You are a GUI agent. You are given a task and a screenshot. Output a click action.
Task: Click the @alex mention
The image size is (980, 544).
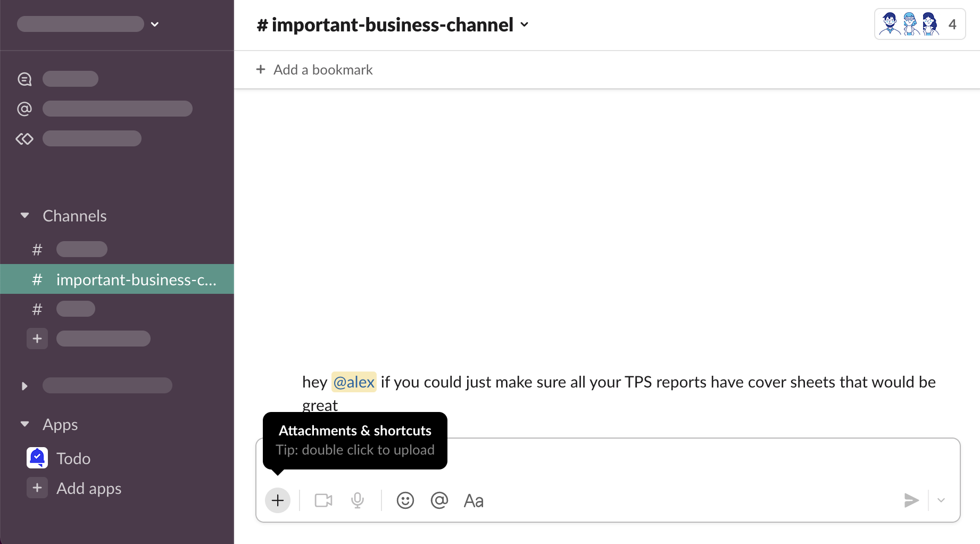coord(354,382)
